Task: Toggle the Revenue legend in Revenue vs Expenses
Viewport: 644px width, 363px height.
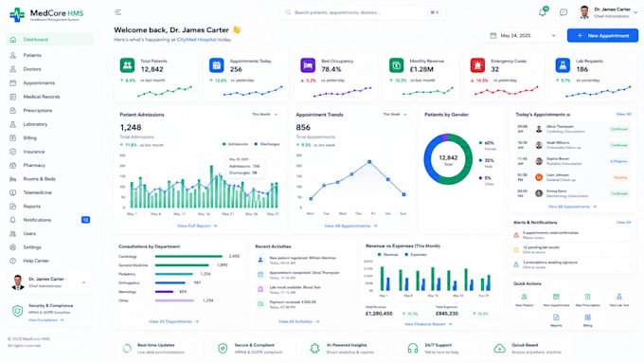Action: (x=388, y=254)
